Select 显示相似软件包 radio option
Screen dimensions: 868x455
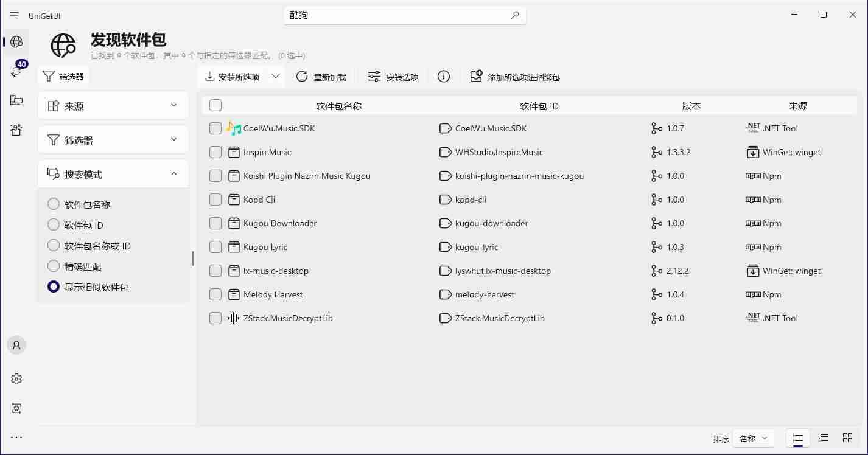[x=54, y=287]
